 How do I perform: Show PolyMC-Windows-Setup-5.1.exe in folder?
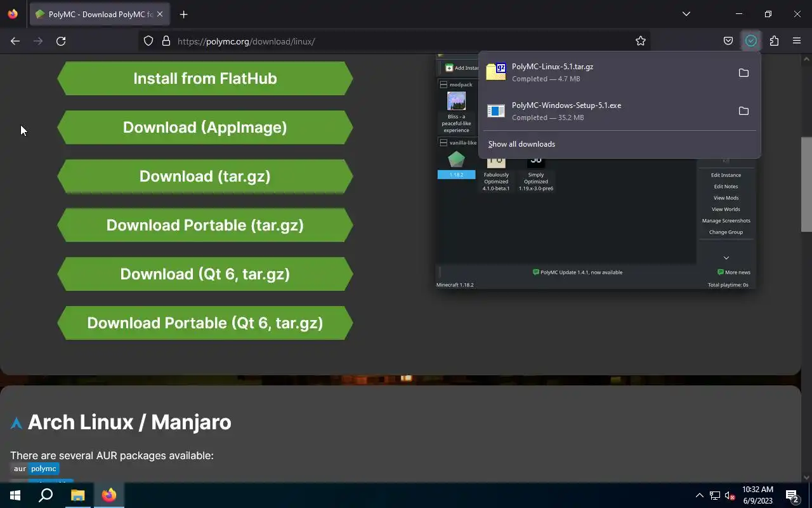click(743, 111)
